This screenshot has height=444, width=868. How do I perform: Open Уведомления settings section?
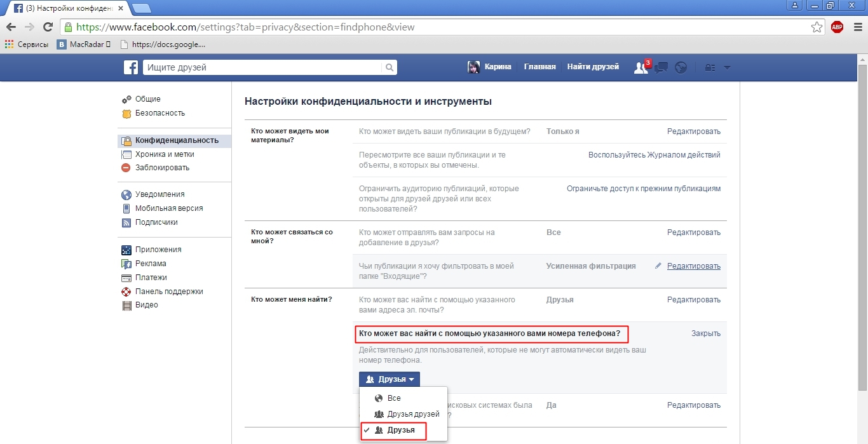pyautogui.click(x=160, y=194)
